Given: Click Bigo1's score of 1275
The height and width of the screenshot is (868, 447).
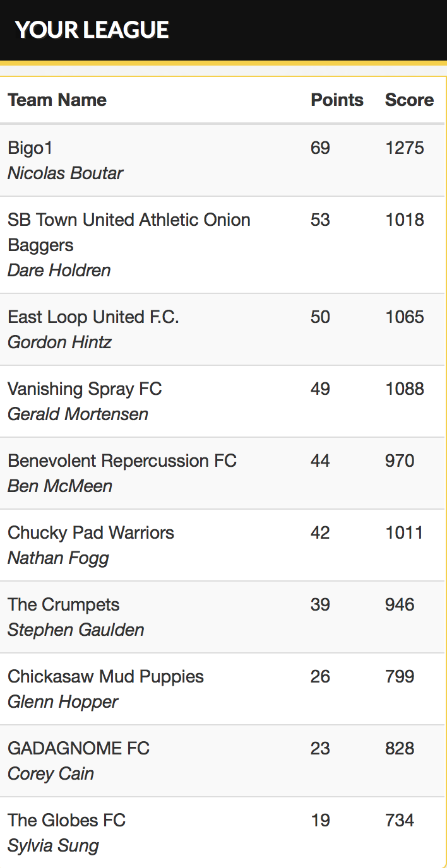Looking at the screenshot, I should click(405, 148).
